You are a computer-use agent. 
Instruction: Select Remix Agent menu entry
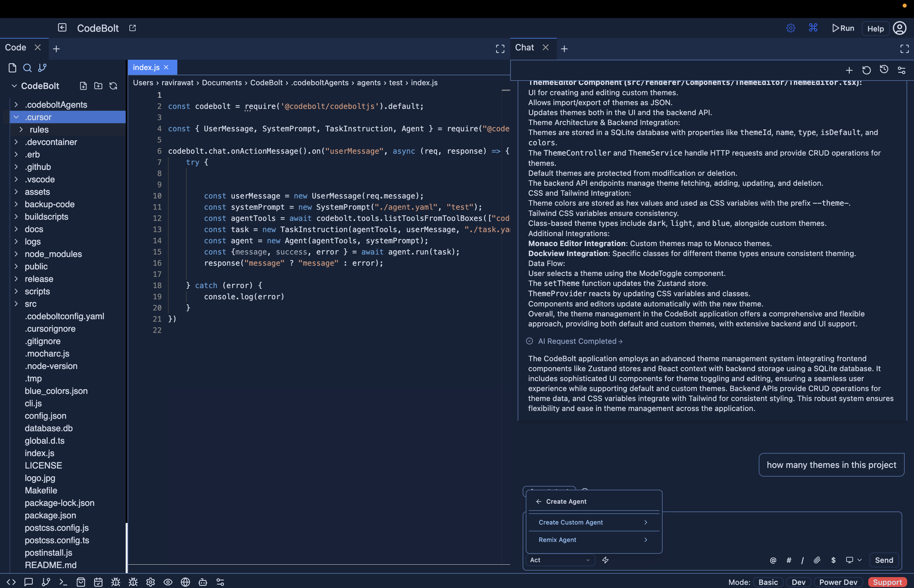click(594, 540)
